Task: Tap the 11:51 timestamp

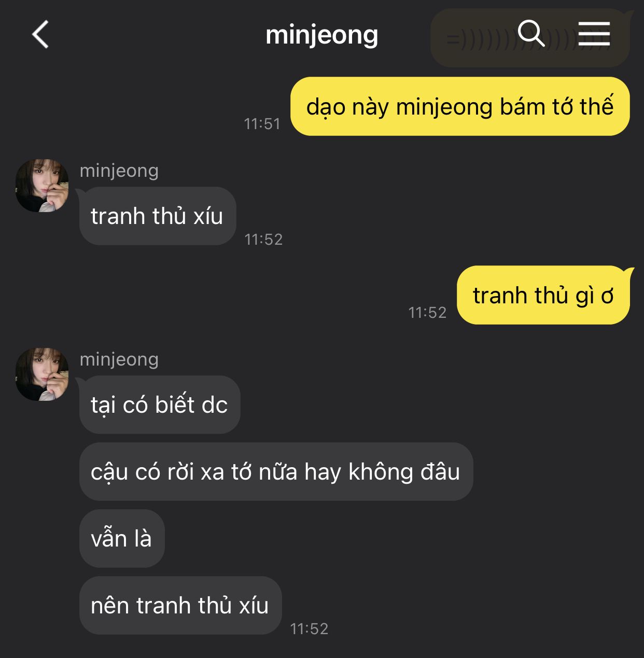Action: [x=262, y=124]
